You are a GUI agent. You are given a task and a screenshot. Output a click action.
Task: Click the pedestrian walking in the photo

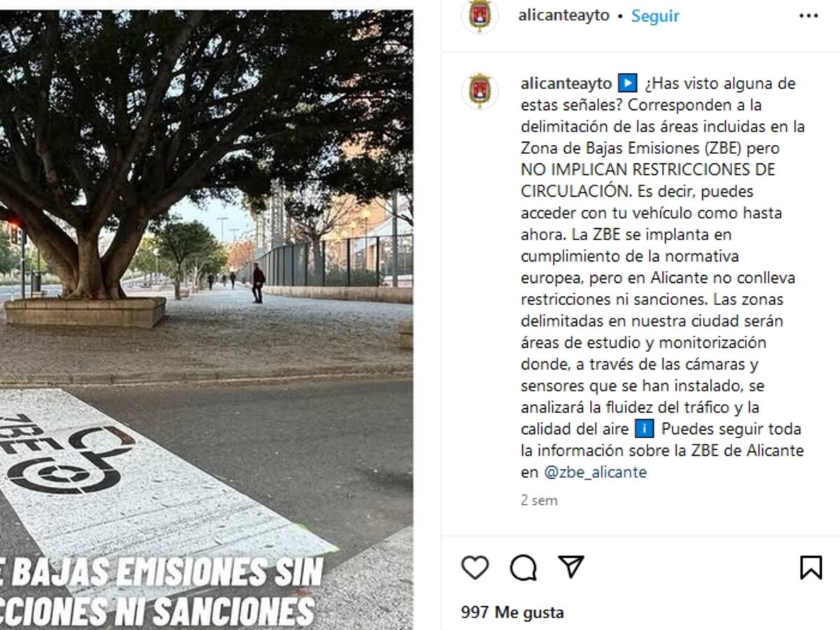(x=258, y=283)
